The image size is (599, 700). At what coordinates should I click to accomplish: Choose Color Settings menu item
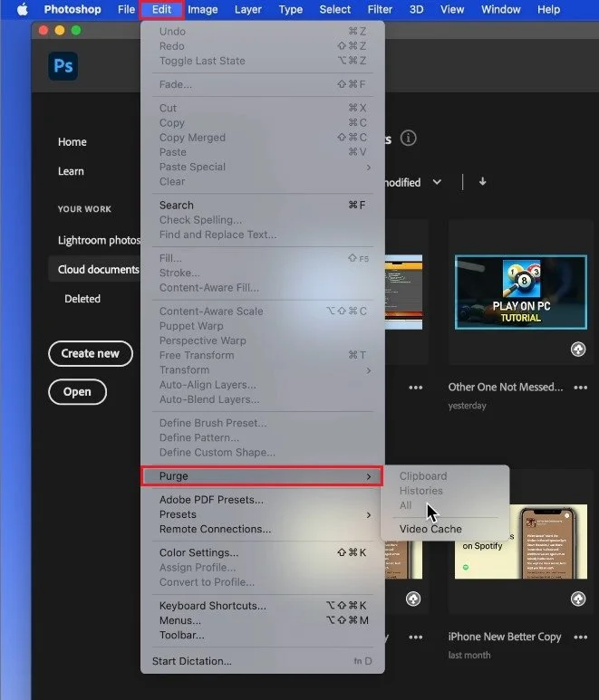click(x=262, y=553)
